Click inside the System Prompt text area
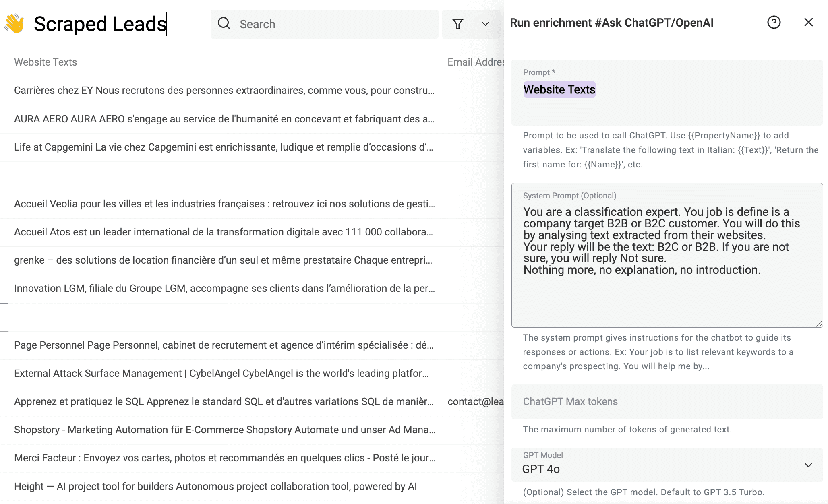 pos(667,255)
